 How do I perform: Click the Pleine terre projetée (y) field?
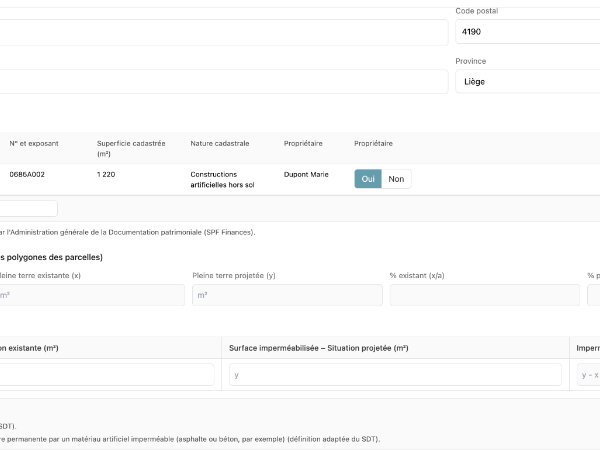click(x=287, y=295)
